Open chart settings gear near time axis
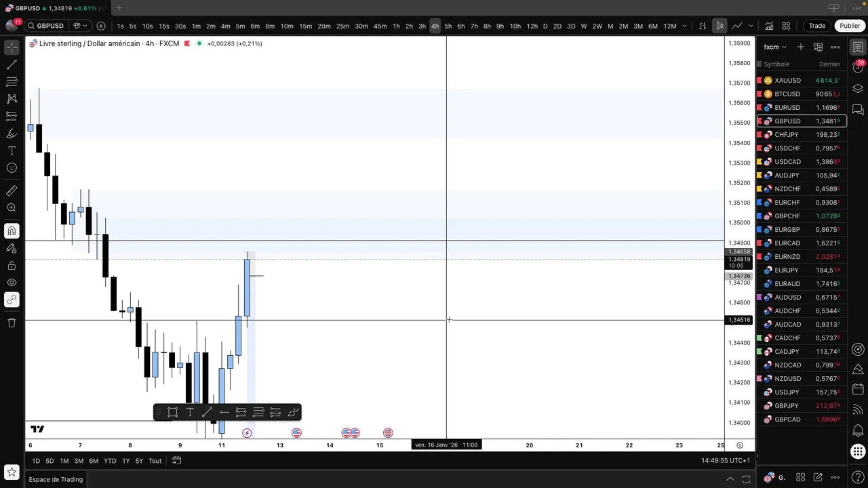 740,445
